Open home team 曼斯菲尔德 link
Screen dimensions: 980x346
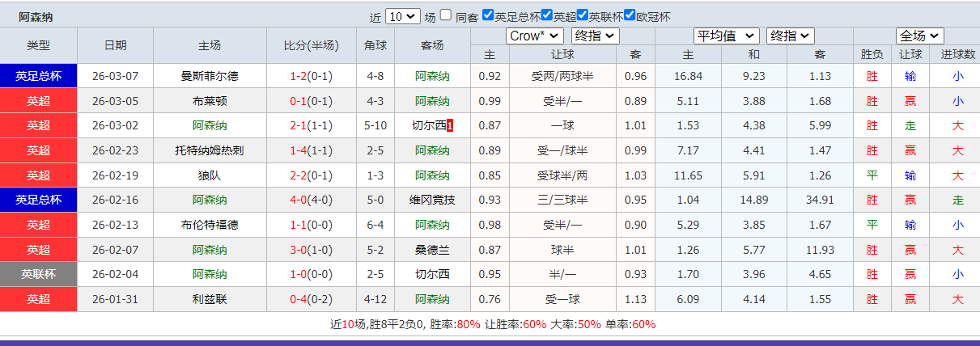click(x=210, y=76)
